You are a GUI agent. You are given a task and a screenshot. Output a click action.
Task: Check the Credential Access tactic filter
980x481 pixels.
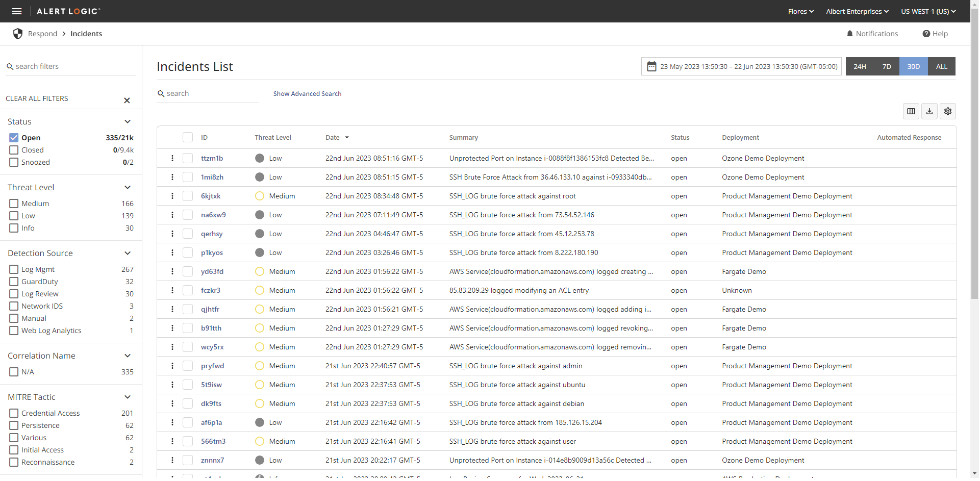coord(14,413)
